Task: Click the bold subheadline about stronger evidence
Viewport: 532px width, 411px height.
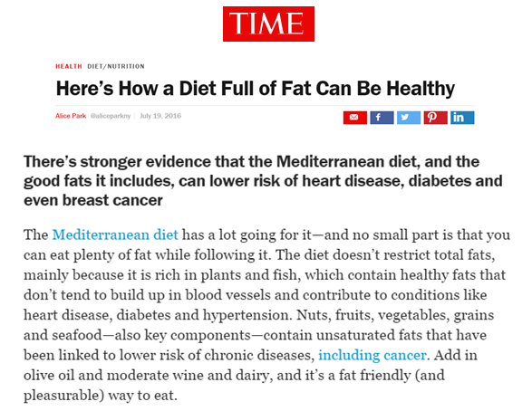Action: click(263, 181)
